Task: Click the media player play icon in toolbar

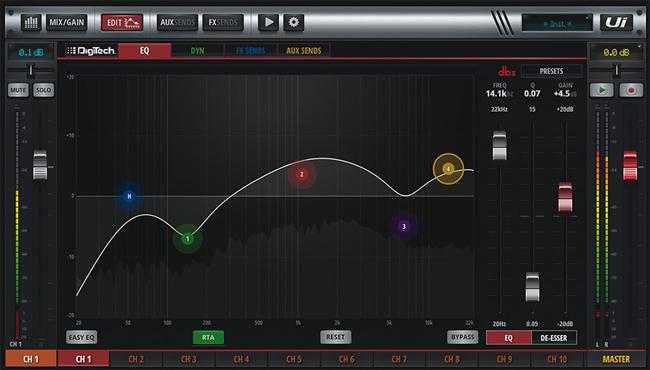Action: click(268, 22)
